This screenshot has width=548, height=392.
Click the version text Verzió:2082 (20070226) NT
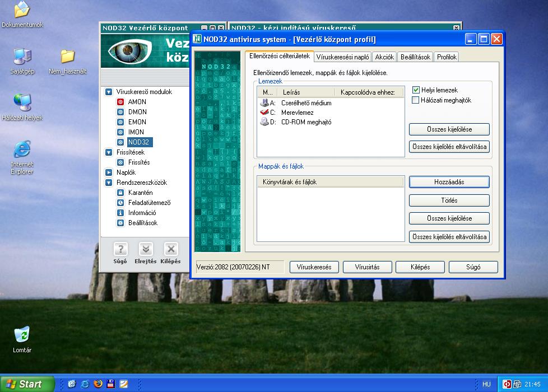pyautogui.click(x=233, y=267)
